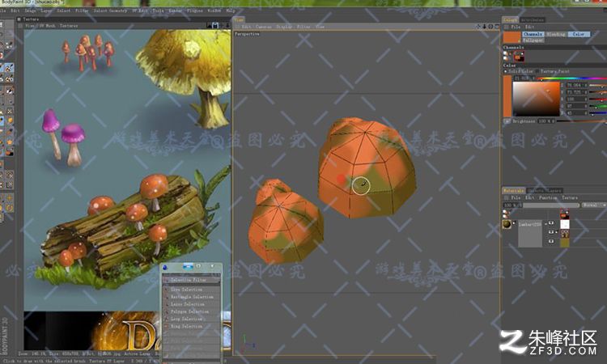Click the layer opacity slider in Materials
This screenshot has height=364, width=607.
click(551, 205)
